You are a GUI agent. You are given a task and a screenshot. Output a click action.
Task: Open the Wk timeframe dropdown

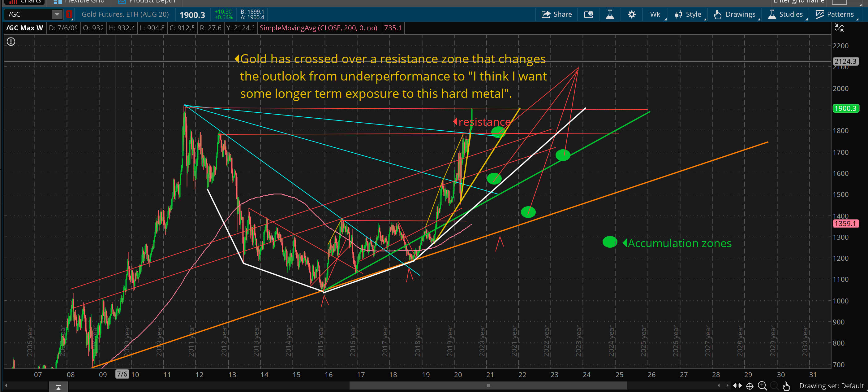[655, 14]
